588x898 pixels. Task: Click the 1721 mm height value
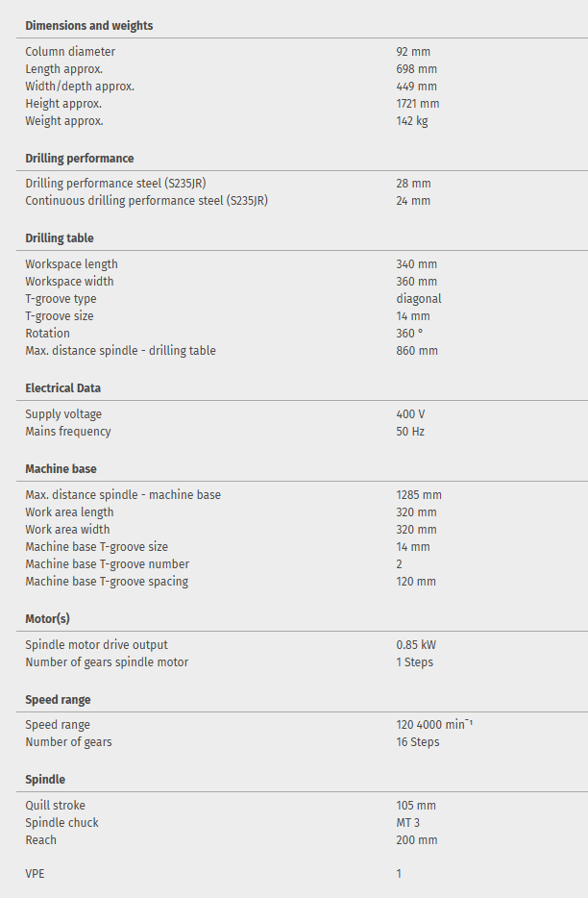tap(417, 104)
